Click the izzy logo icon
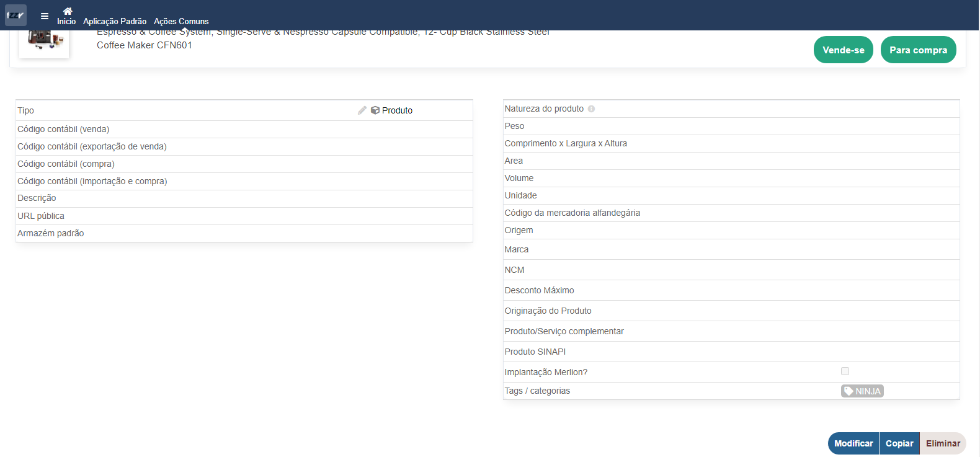The height and width of the screenshot is (457, 980). click(16, 15)
